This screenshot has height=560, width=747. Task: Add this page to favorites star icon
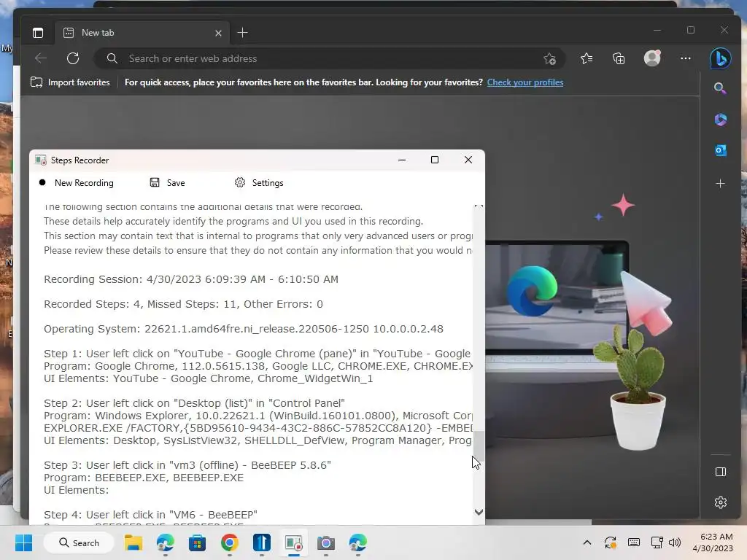click(549, 58)
